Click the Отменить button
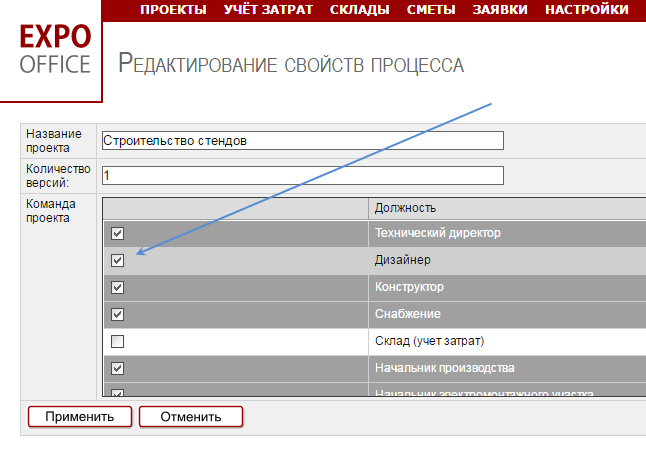 point(190,416)
